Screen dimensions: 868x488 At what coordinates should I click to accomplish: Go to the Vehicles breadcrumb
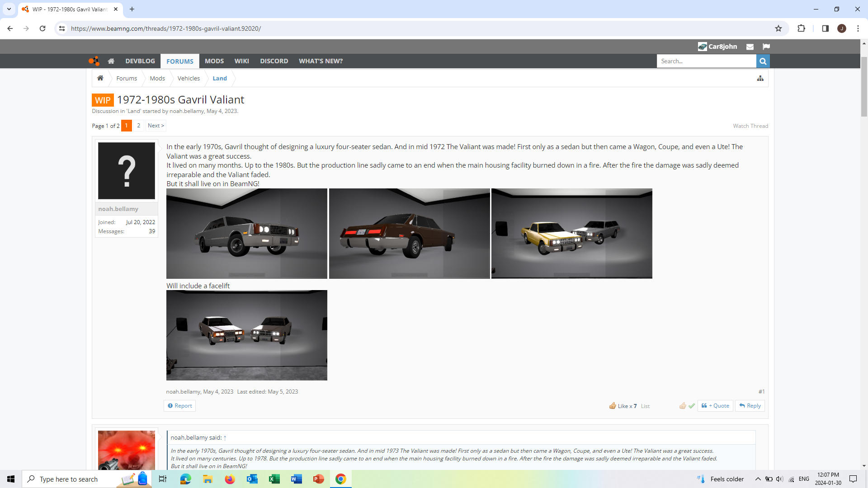(189, 78)
